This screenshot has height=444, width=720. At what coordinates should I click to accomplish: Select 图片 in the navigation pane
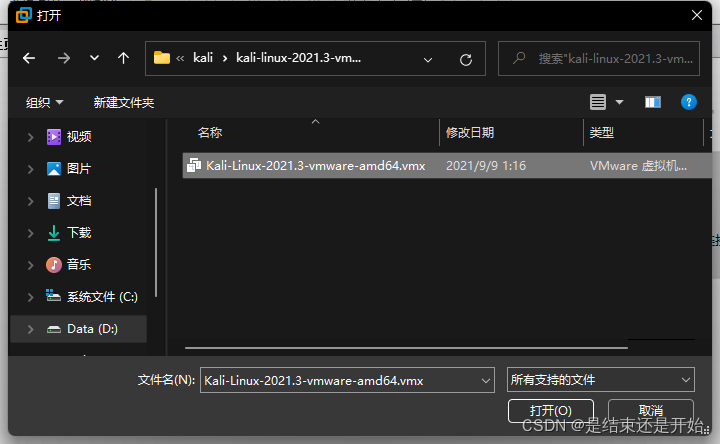79,169
